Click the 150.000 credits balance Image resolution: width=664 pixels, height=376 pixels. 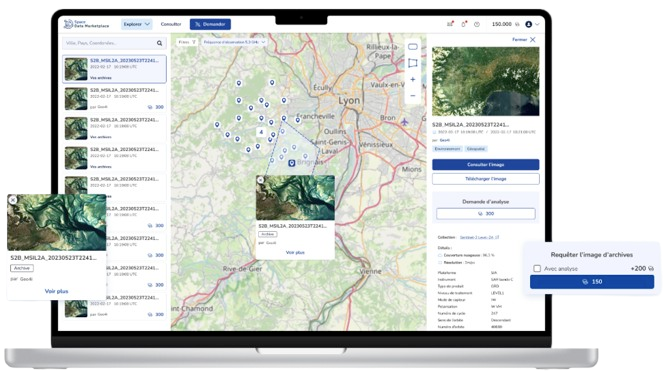point(505,24)
